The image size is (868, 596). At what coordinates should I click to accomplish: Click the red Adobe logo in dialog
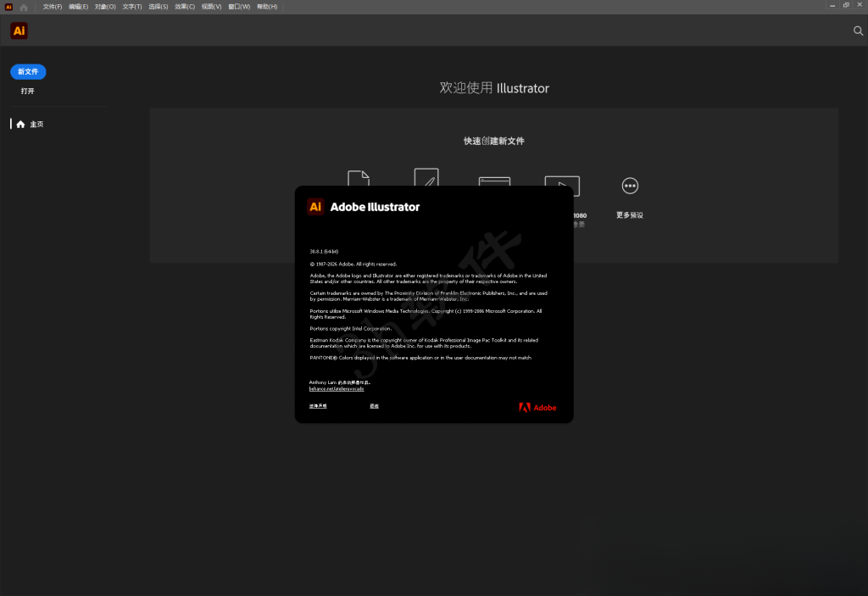click(x=537, y=408)
